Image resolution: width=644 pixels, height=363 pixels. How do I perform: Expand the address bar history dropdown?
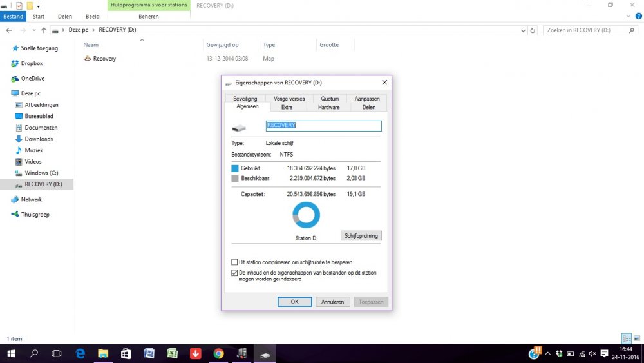tap(523, 30)
